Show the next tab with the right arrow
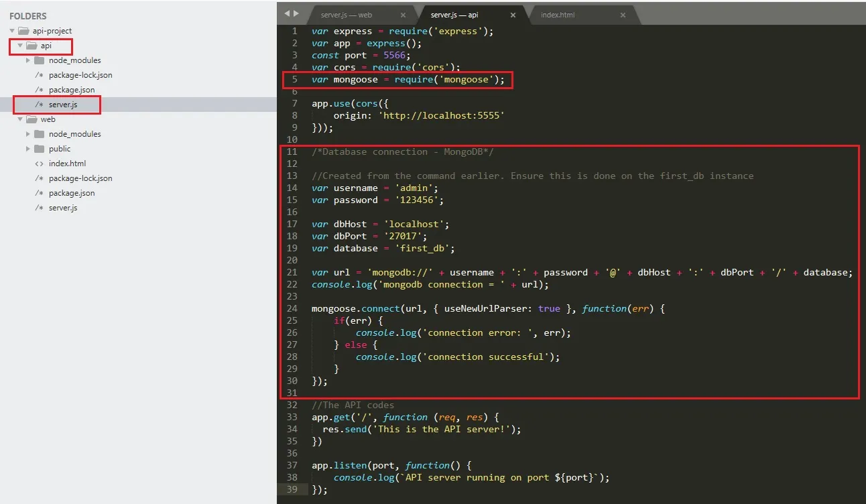 click(x=296, y=13)
